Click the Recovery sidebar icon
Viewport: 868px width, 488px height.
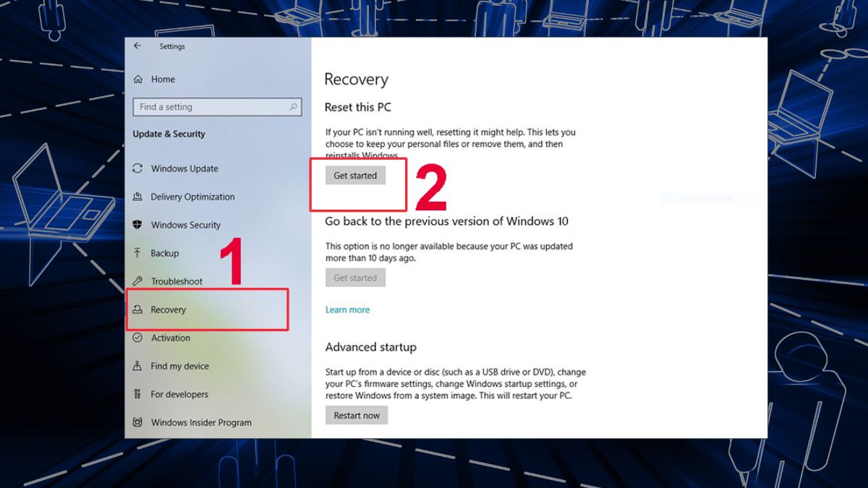[138, 309]
